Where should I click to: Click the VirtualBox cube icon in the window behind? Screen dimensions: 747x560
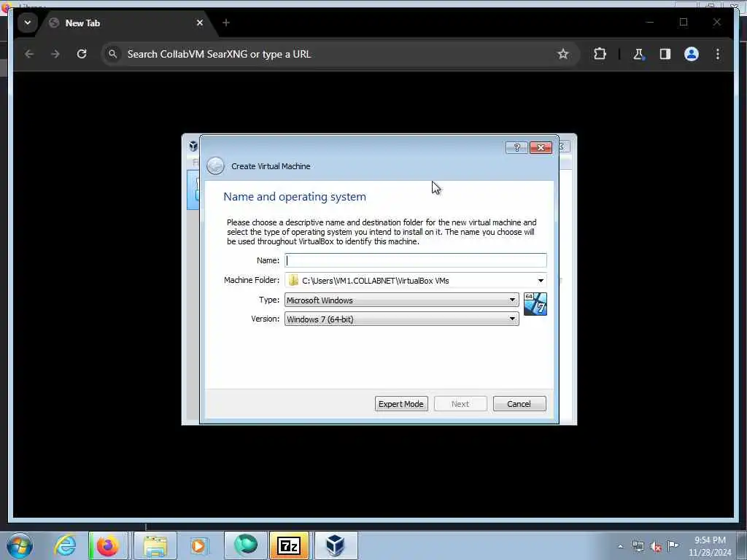tap(193, 146)
